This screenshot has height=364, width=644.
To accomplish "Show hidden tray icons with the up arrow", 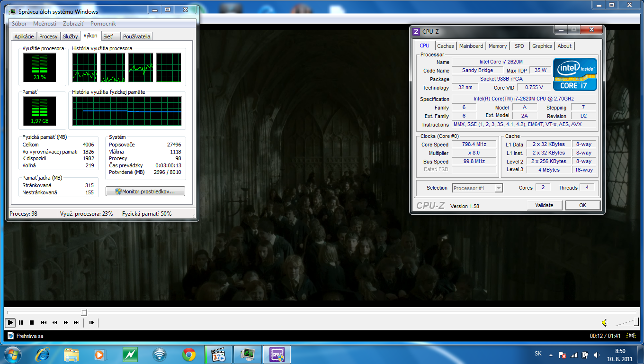I will [550, 355].
